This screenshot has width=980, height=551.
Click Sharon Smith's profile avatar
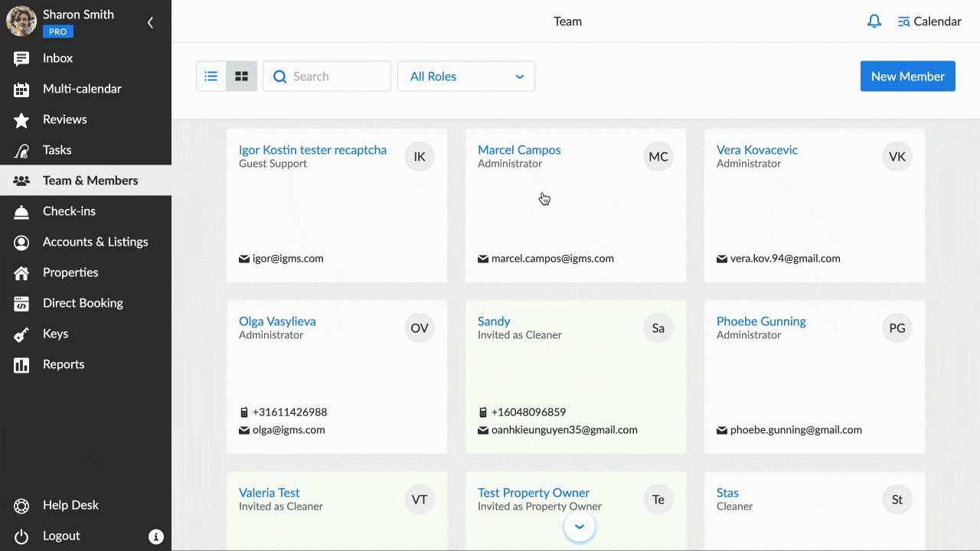pos(21,21)
